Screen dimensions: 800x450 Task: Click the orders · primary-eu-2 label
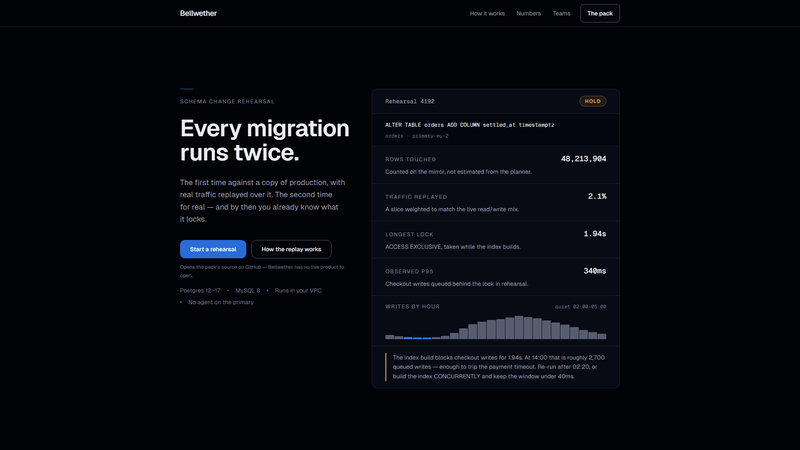coord(417,136)
